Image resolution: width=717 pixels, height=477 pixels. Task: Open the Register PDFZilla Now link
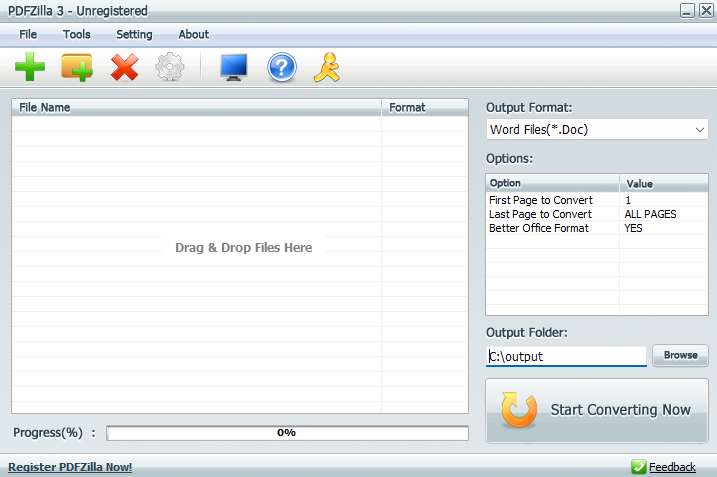70,467
